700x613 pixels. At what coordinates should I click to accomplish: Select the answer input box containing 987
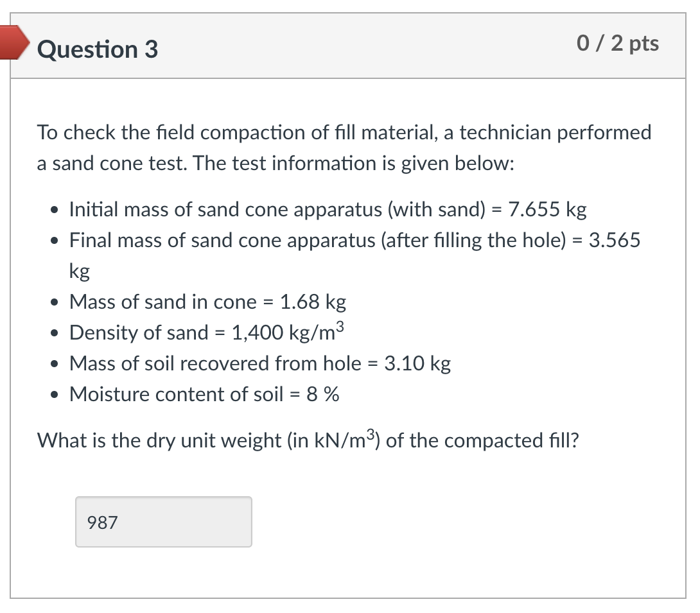tap(163, 521)
